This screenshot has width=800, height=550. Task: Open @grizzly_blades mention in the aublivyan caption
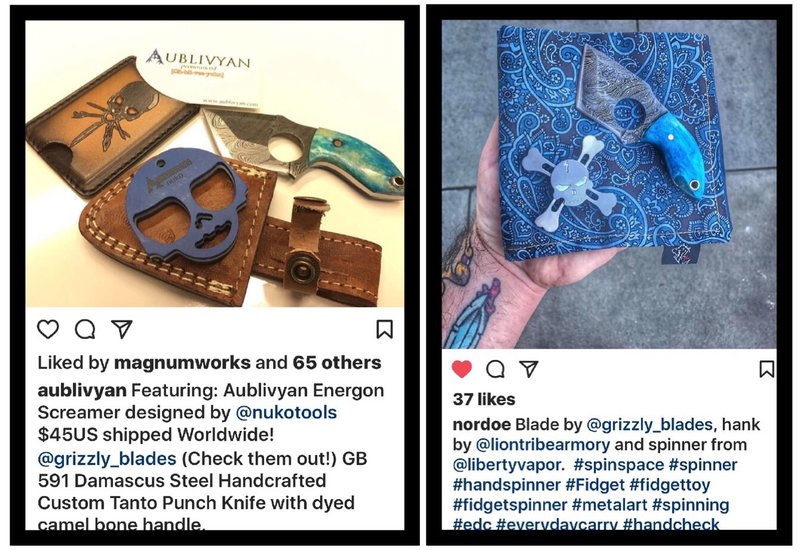point(107,459)
